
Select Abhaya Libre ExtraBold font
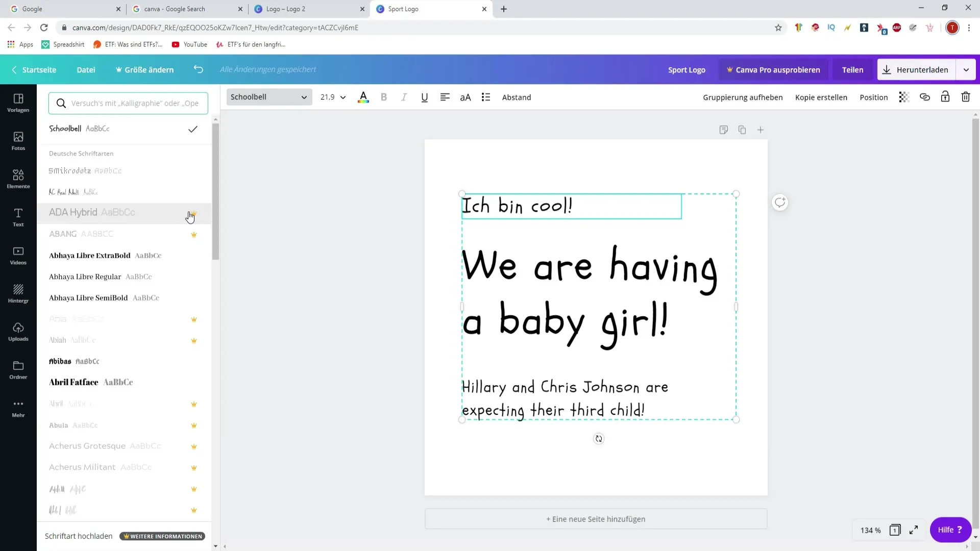coord(124,256)
